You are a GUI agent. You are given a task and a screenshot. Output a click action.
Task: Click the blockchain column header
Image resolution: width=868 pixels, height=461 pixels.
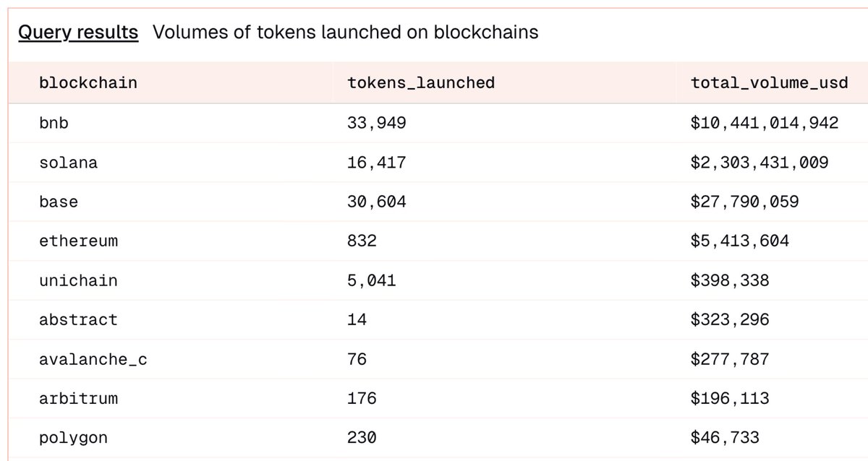click(88, 82)
